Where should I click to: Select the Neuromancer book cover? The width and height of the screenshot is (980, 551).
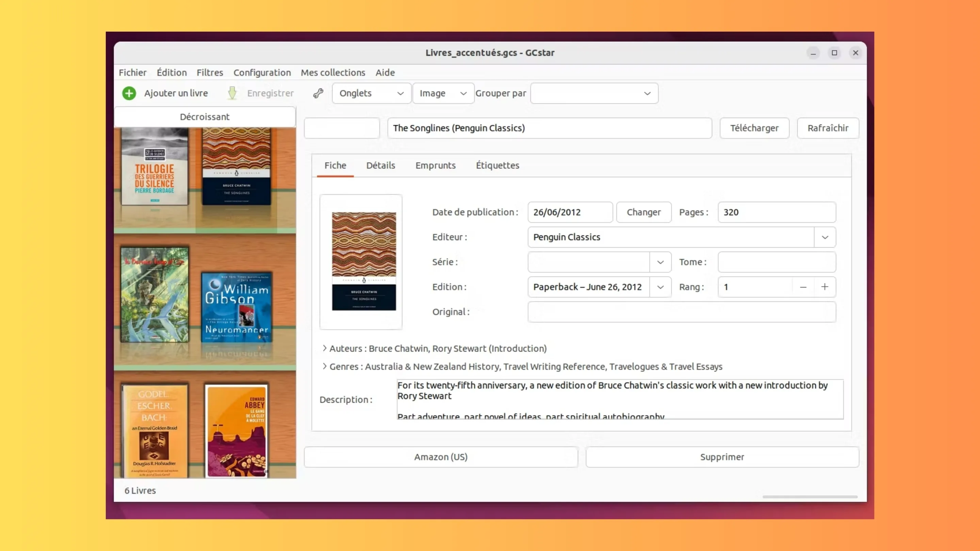[x=236, y=307]
